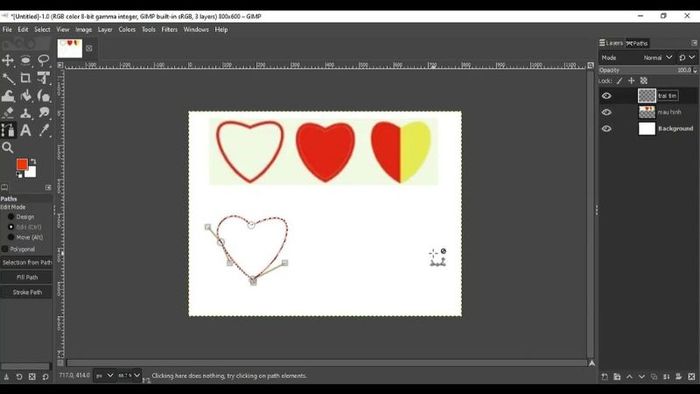
Task: Open the Filters menu
Action: coord(169,29)
